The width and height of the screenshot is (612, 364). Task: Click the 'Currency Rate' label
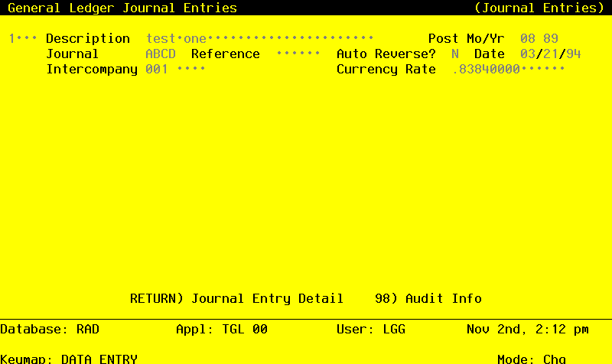[x=386, y=70]
